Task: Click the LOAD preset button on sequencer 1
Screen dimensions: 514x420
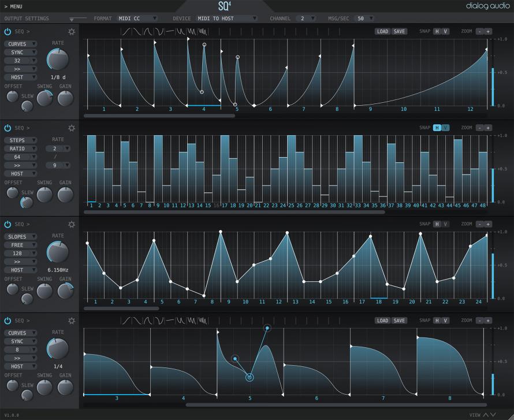Action: (383, 31)
